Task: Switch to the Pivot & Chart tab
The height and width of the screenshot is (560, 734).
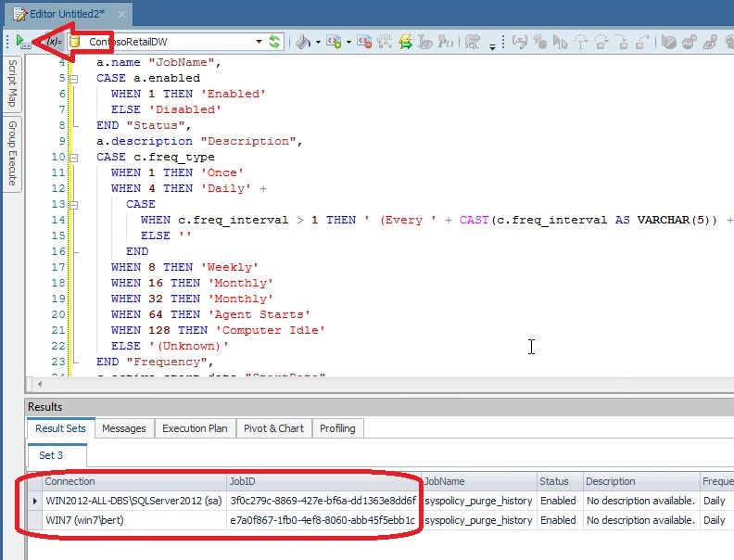Action: (273, 428)
